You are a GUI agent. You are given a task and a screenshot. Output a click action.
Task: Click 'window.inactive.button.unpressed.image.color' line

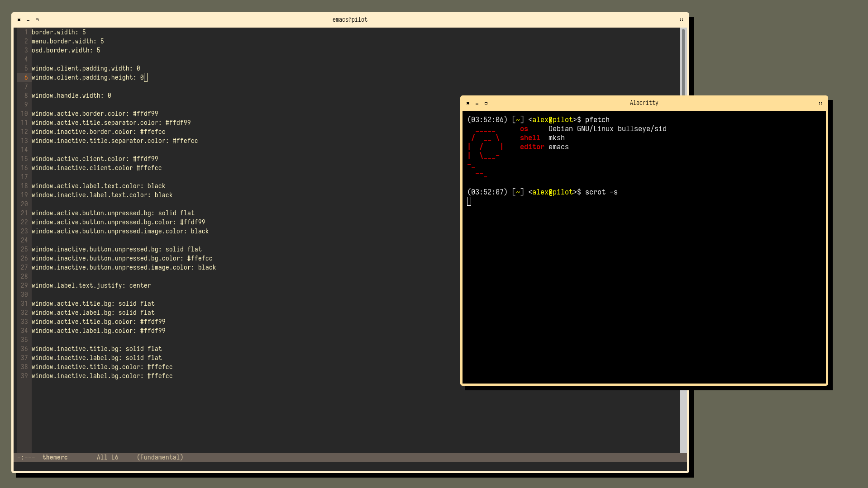[x=124, y=267]
